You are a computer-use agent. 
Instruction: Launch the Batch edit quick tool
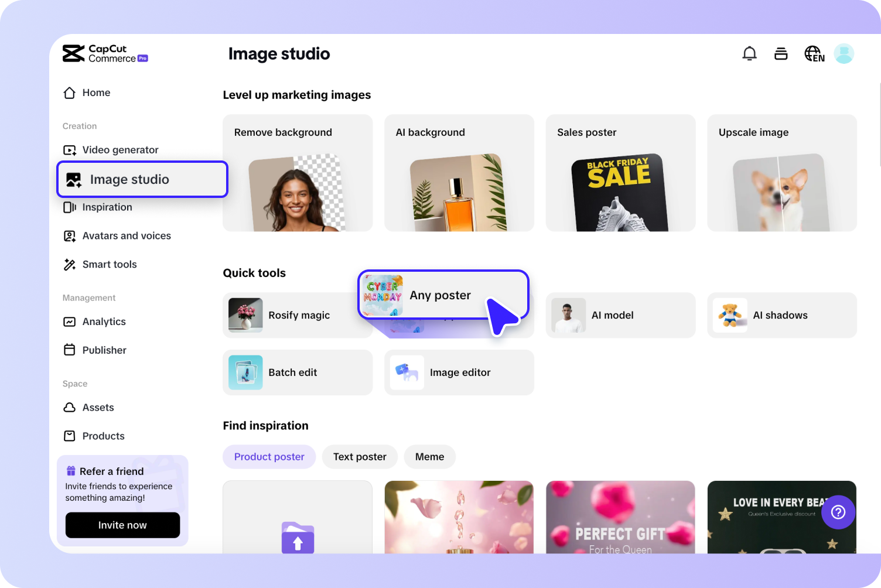298,372
